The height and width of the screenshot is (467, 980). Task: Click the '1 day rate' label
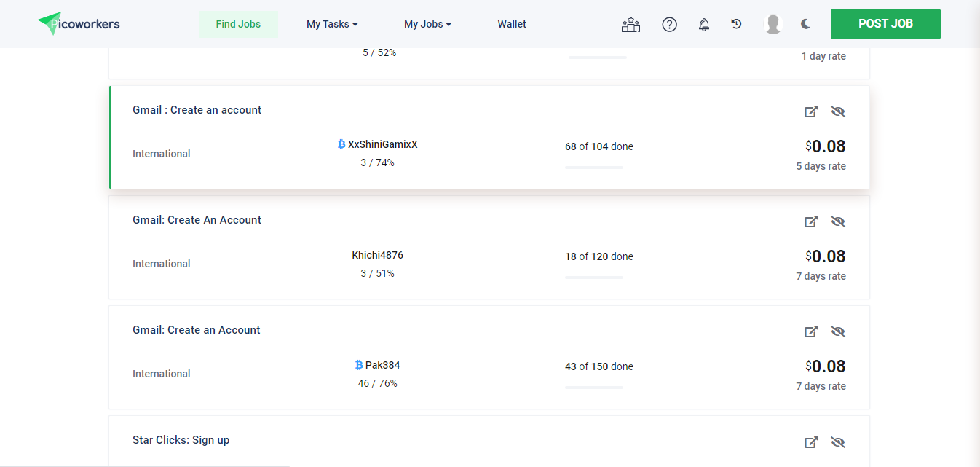tap(823, 56)
